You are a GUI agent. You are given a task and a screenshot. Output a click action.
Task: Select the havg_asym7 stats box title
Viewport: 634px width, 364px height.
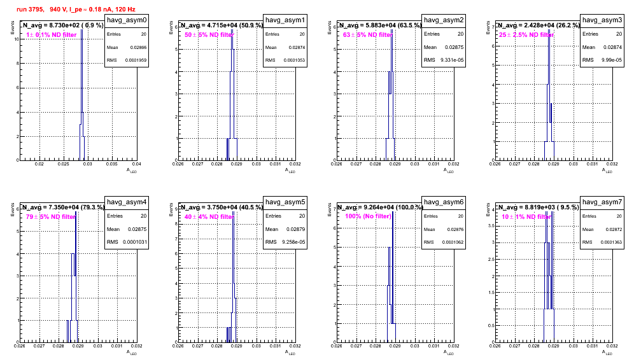602,202
